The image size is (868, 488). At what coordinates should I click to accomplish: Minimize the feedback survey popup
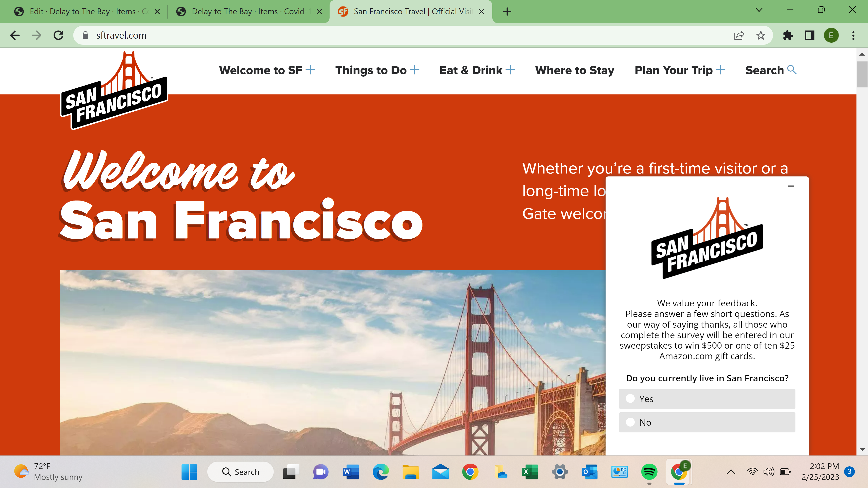coord(791,186)
